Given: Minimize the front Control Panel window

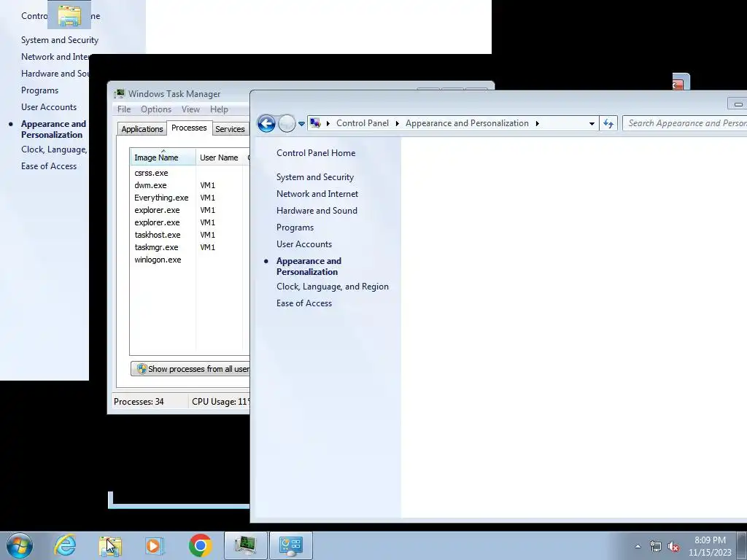Looking at the screenshot, I should (x=738, y=104).
